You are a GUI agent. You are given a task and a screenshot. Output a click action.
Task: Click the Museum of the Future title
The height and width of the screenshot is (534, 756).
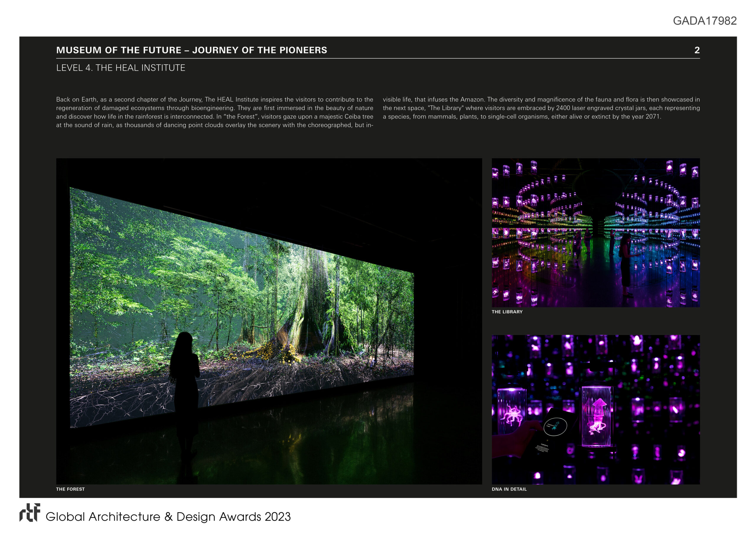tap(191, 50)
